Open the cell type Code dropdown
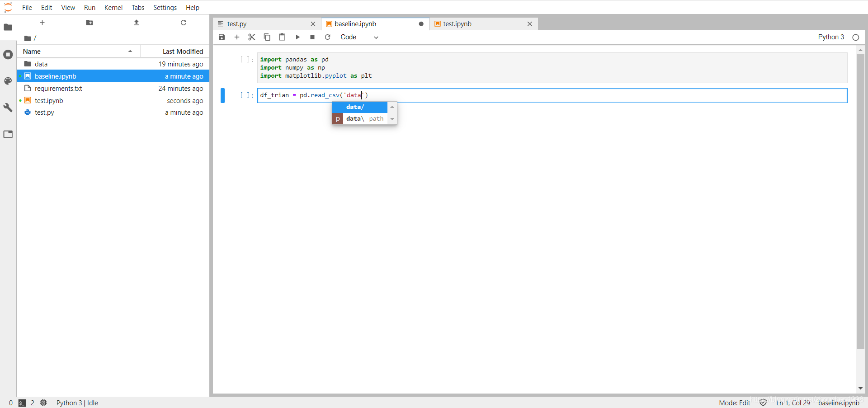Image resolution: width=868 pixels, height=408 pixels. [359, 37]
